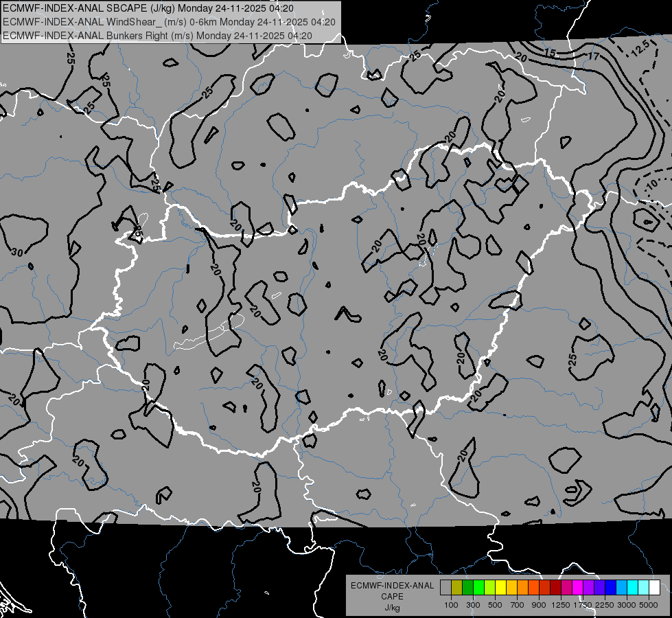Screen dimensions: 672x618
Task: Click the gray swatch in CAPE legend
Action: 445,587
